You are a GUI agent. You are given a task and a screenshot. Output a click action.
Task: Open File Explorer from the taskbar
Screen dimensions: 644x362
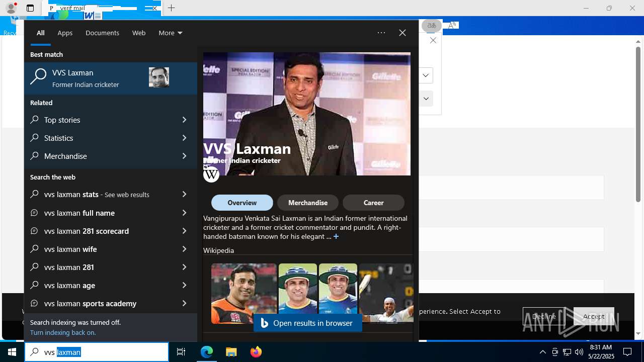(231, 352)
